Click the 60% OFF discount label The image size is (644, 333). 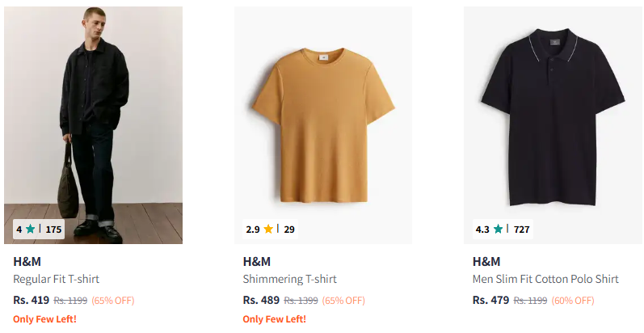click(x=573, y=301)
